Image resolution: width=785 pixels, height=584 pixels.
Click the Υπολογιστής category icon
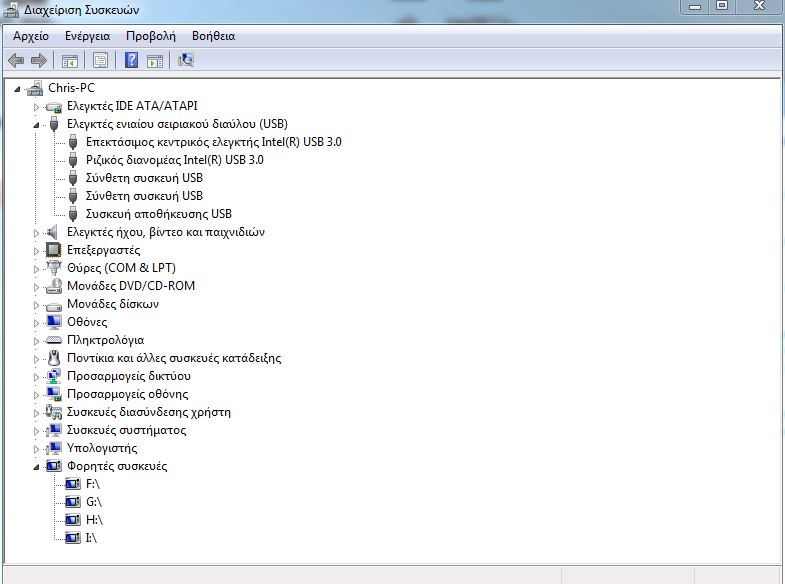(x=54, y=448)
